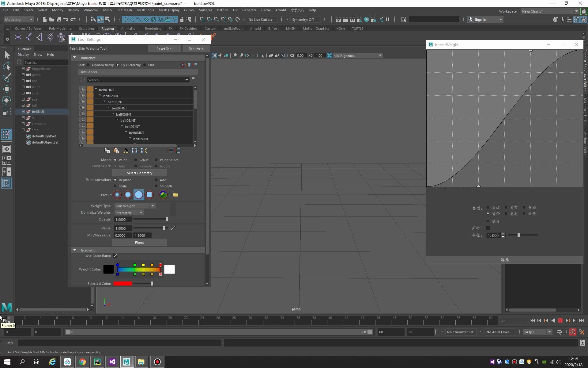Click the value eyedropper icon
This screenshot has width=588, height=368.
[173, 228]
